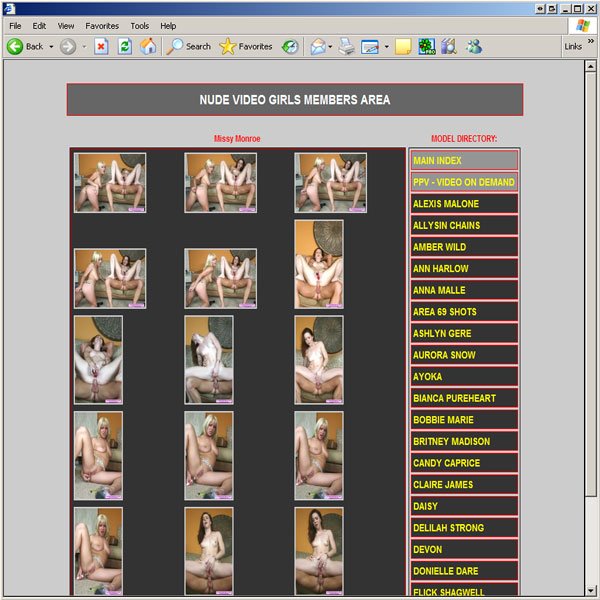Image resolution: width=600 pixels, height=600 pixels.
Task: Stop the page from loading
Action: click(x=101, y=46)
